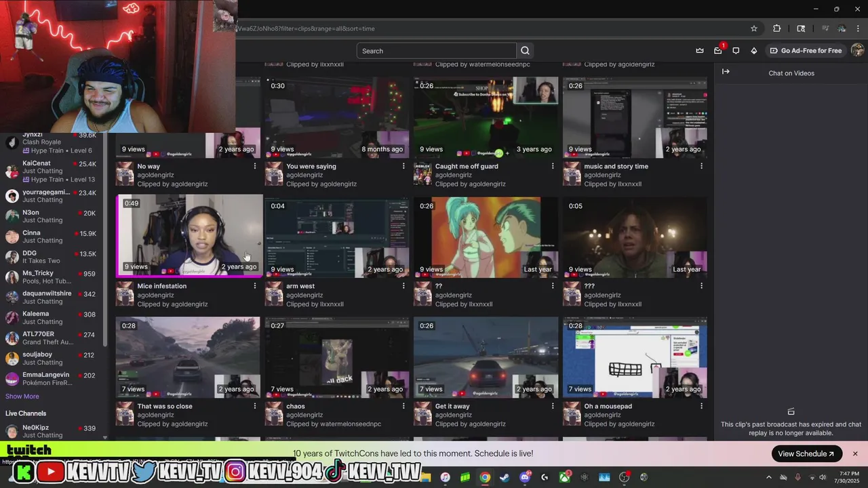Open iTunes music icon in taskbar

(x=445, y=477)
